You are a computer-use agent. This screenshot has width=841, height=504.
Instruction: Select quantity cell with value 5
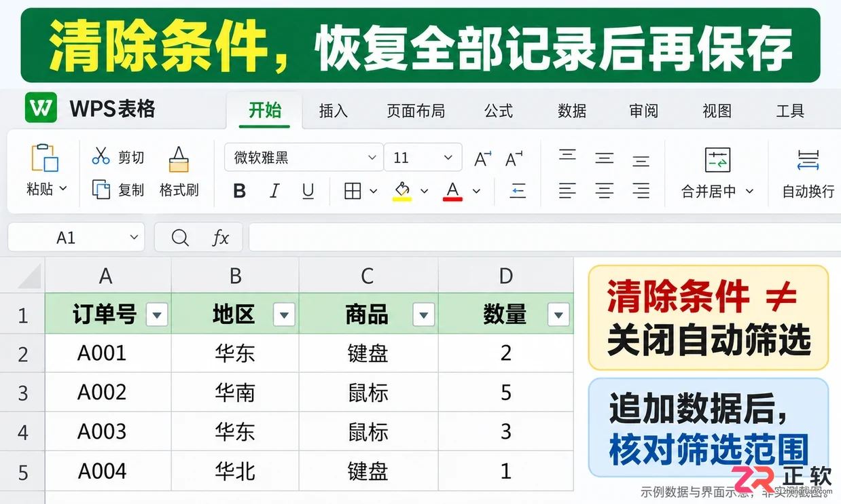pyautogui.click(x=506, y=393)
